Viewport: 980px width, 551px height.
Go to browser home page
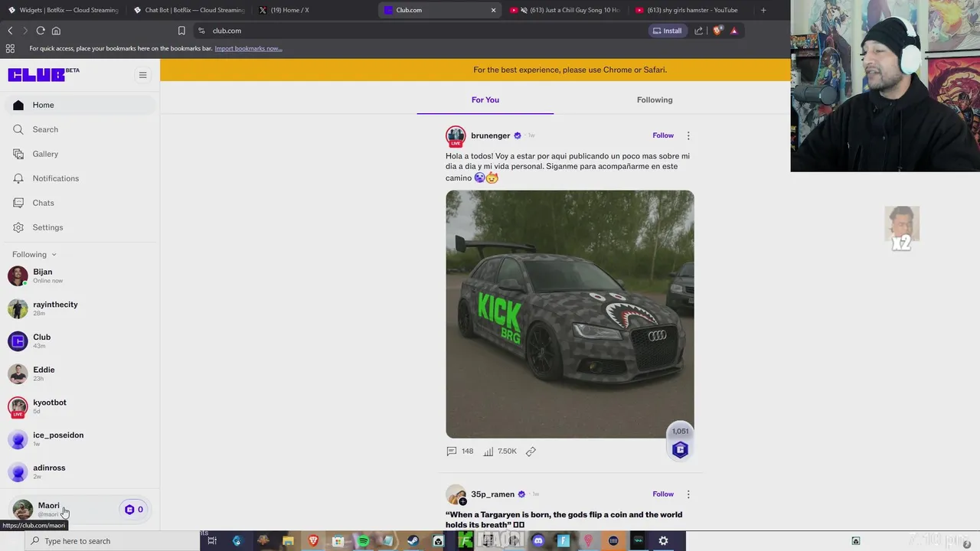tap(56, 31)
